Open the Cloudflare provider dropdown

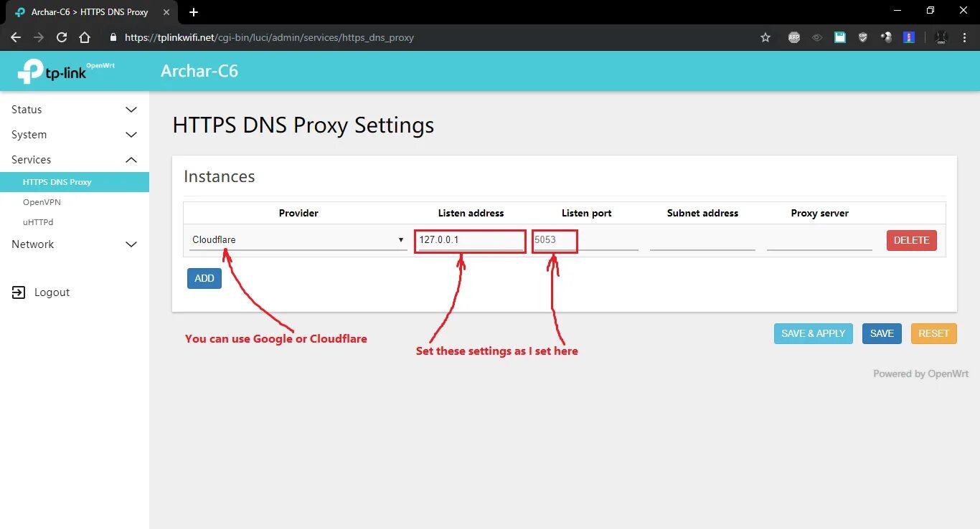pyautogui.click(x=298, y=240)
